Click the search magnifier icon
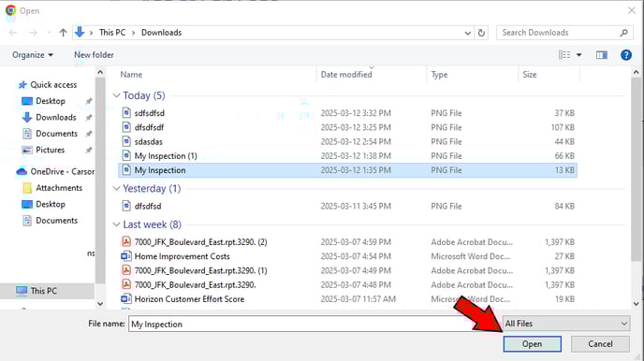The image size is (644, 361). [x=623, y=33]
